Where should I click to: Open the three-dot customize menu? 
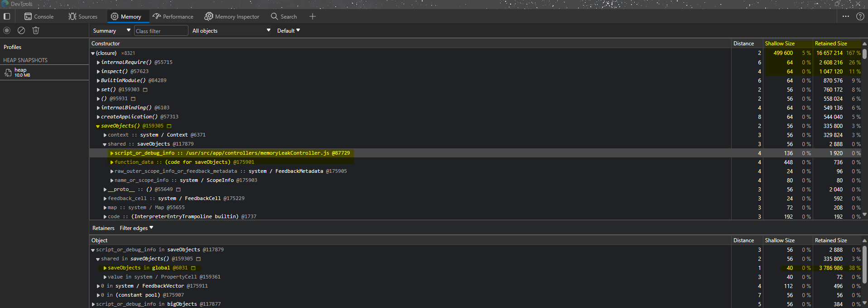846,16
